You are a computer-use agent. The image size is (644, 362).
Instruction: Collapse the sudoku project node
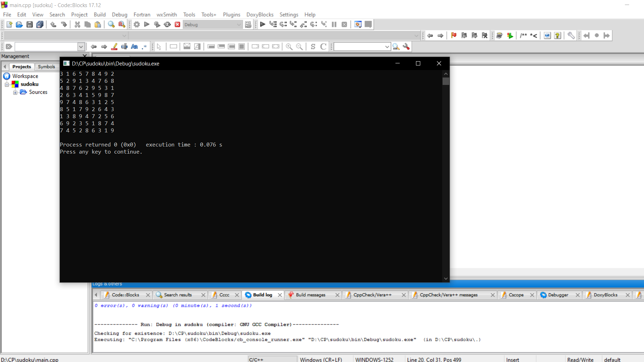6,84
